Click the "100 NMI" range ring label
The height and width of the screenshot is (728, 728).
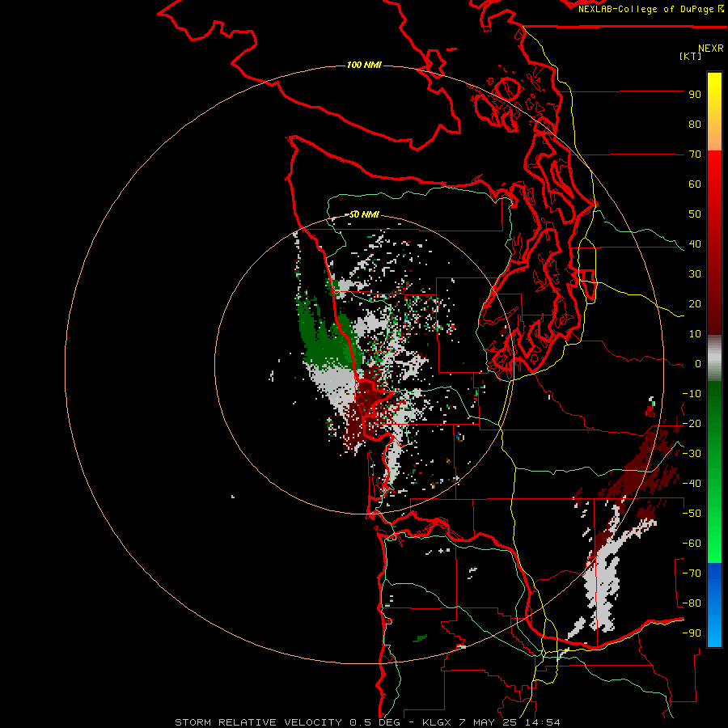pos(364,65)
